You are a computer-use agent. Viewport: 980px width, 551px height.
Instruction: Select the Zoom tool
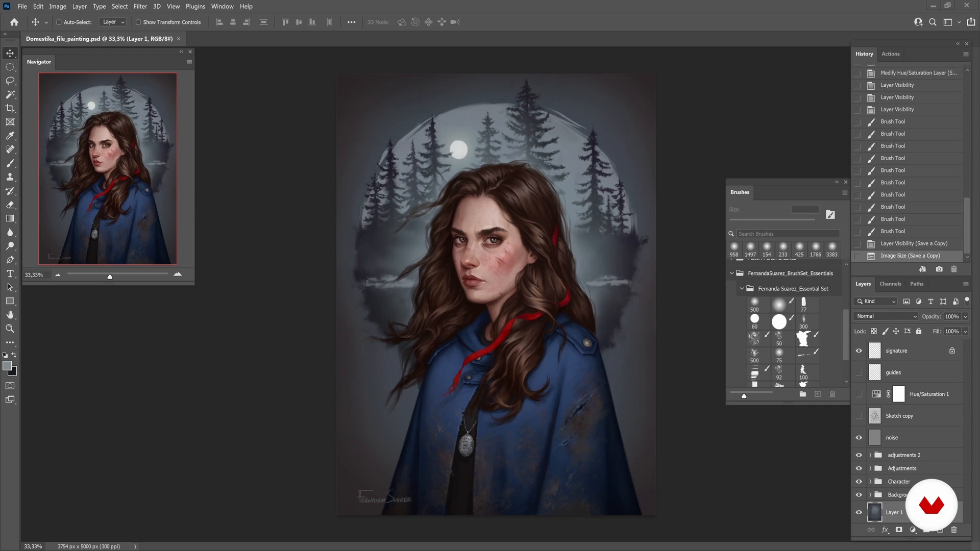10,329
